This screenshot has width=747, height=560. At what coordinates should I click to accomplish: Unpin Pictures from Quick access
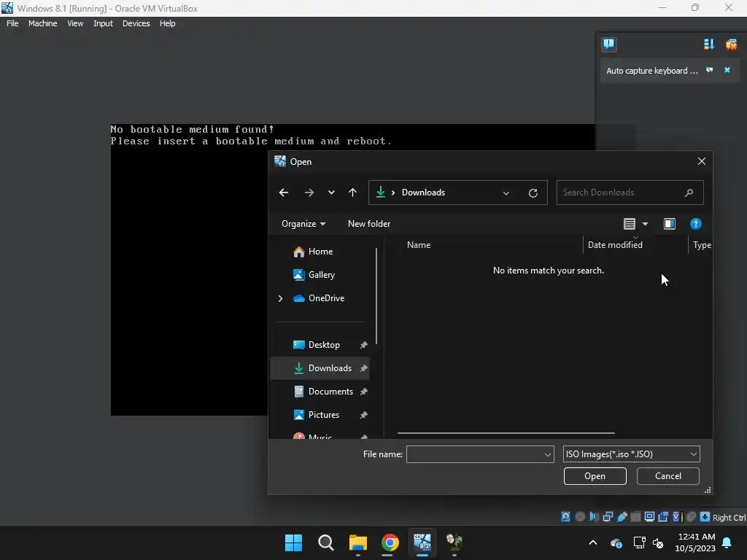click(363, 415)
